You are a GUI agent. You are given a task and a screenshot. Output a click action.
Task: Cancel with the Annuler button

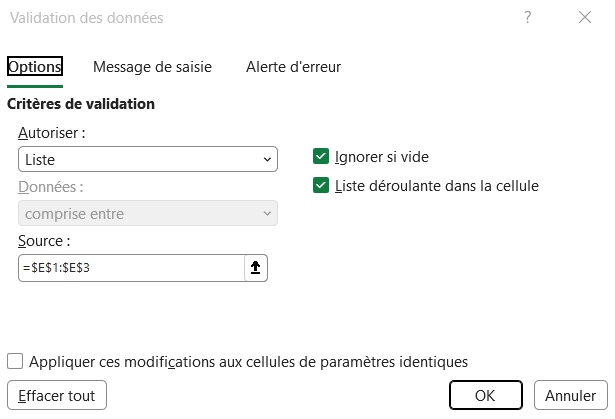571,395
